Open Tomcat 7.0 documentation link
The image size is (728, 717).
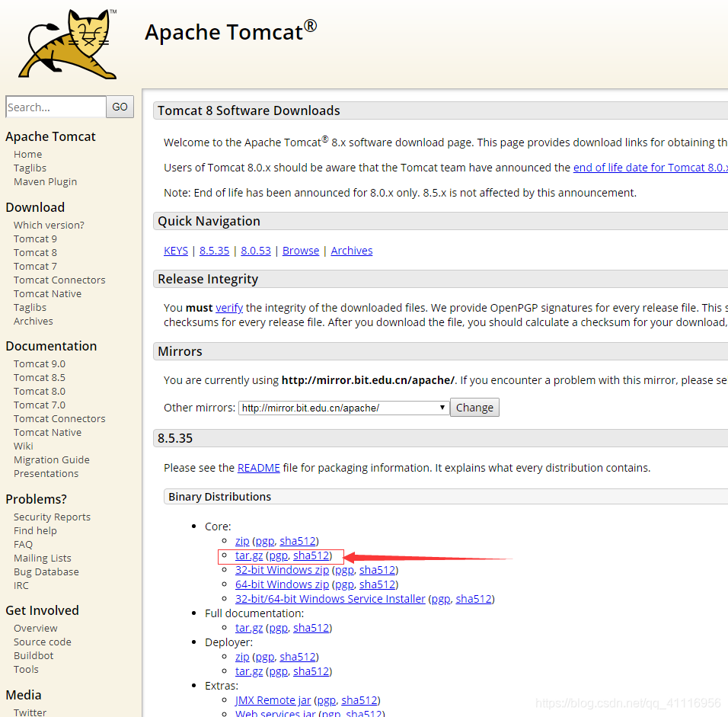[x=40, y=405]
